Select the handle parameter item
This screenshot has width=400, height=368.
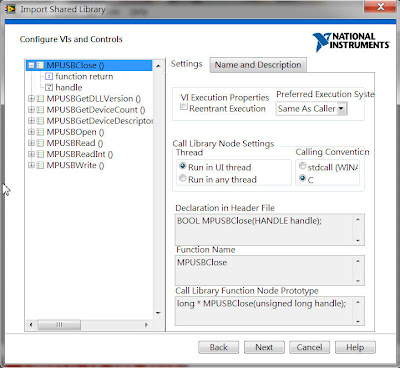pyautogui.click(x=69, y=87)
